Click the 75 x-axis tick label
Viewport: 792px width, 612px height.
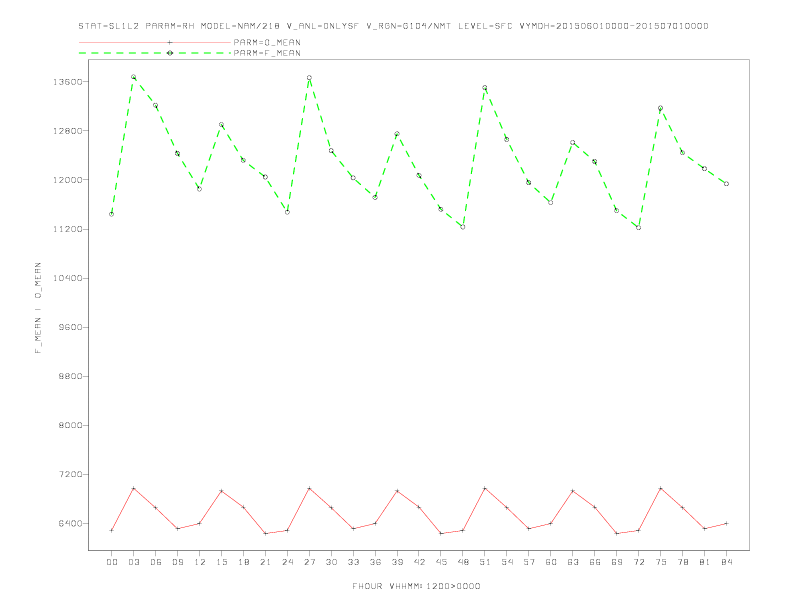(660, 562)
